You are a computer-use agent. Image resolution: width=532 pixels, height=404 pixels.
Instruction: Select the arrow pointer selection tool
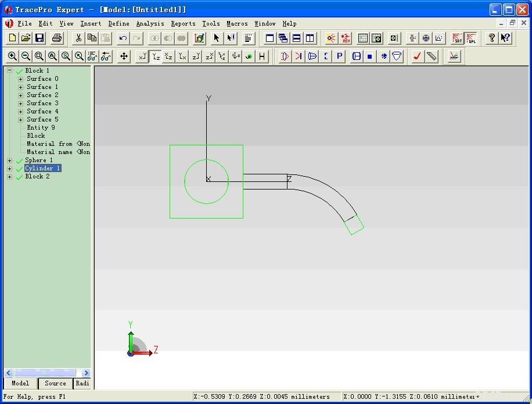[x=216, y=38]
